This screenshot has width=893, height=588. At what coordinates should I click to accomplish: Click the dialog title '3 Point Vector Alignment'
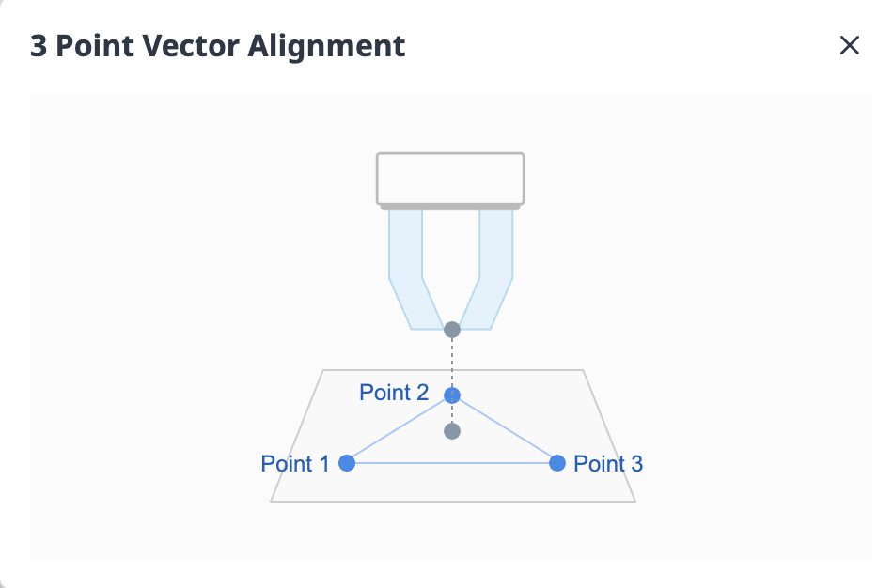(x=218, y=45)
